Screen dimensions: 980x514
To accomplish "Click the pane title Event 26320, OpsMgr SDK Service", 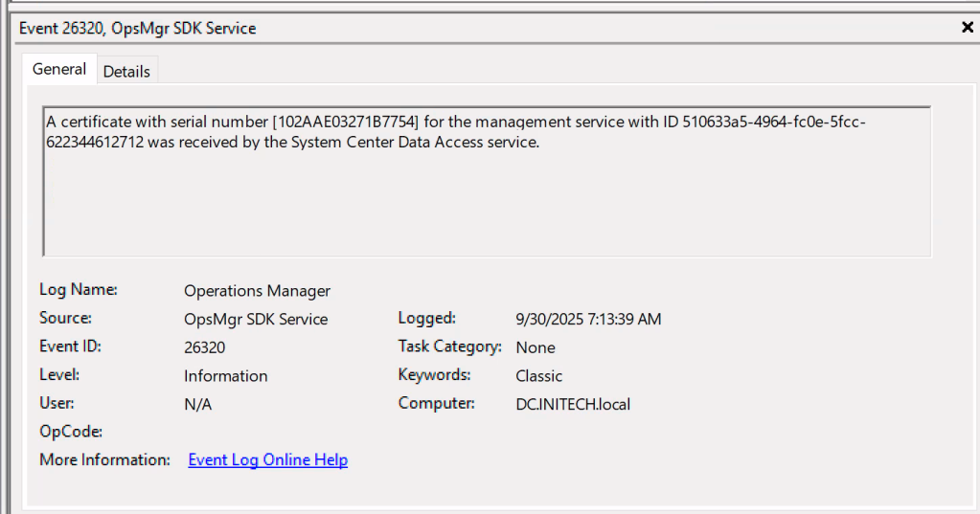I will [138, 29].
